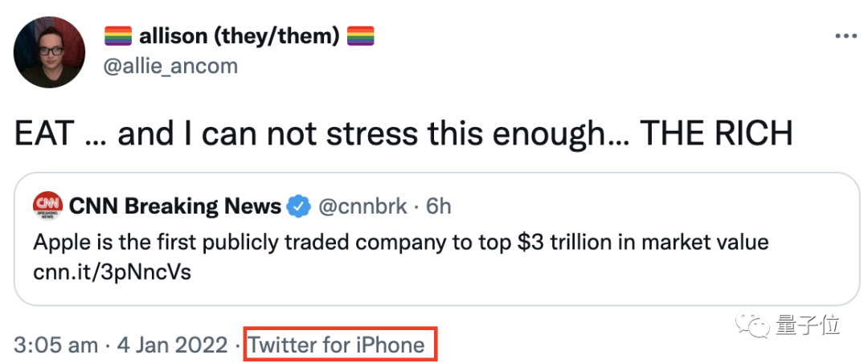Open the three-dot more options menu
The width and height of the screenshot is (868, 363).
click(x=846, y=37)
